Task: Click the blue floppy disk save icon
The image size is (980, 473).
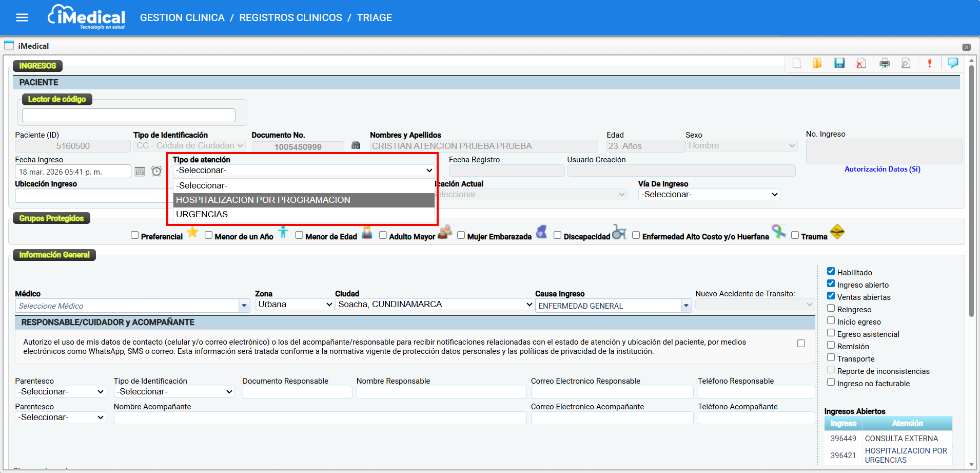Action: (839, 63)
